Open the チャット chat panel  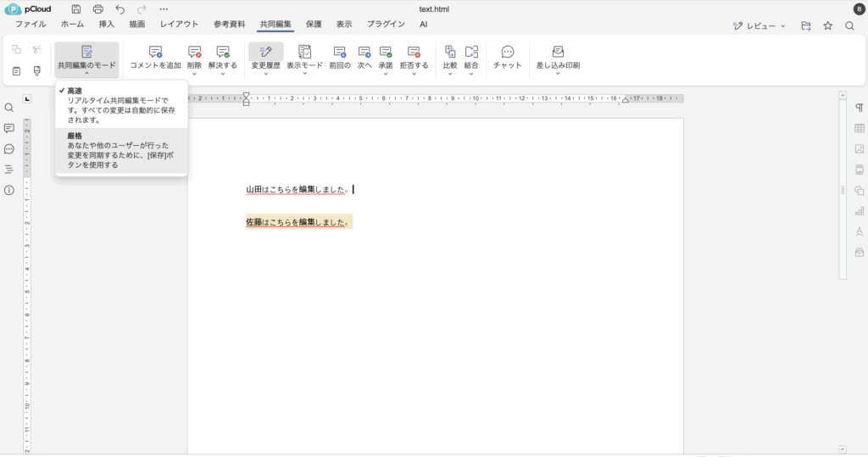coord(508,58)
